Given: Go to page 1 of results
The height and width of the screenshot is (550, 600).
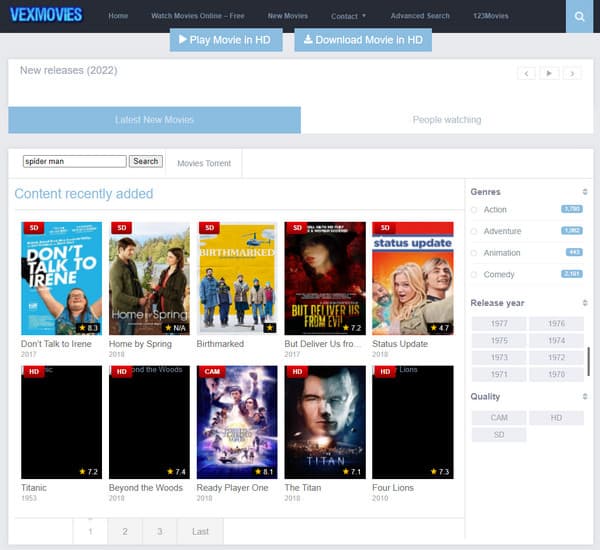Looking at the screenshot, I should [90, 531].
